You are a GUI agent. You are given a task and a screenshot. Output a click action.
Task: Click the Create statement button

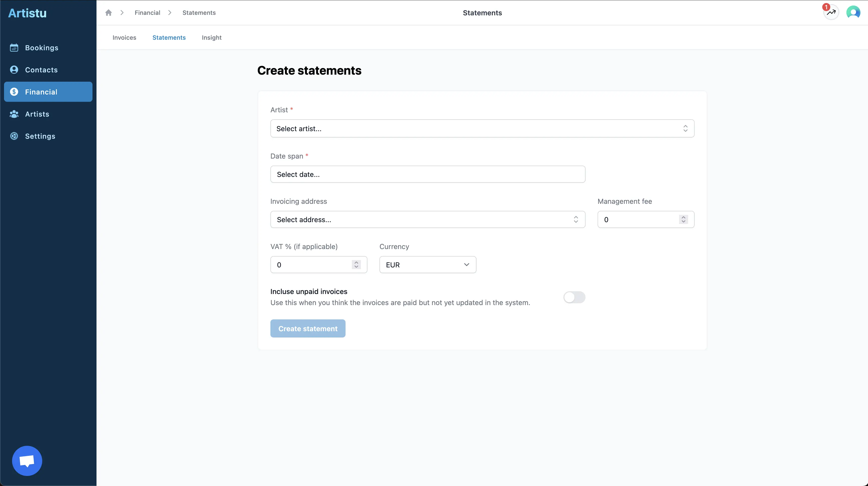click(308, 329)
